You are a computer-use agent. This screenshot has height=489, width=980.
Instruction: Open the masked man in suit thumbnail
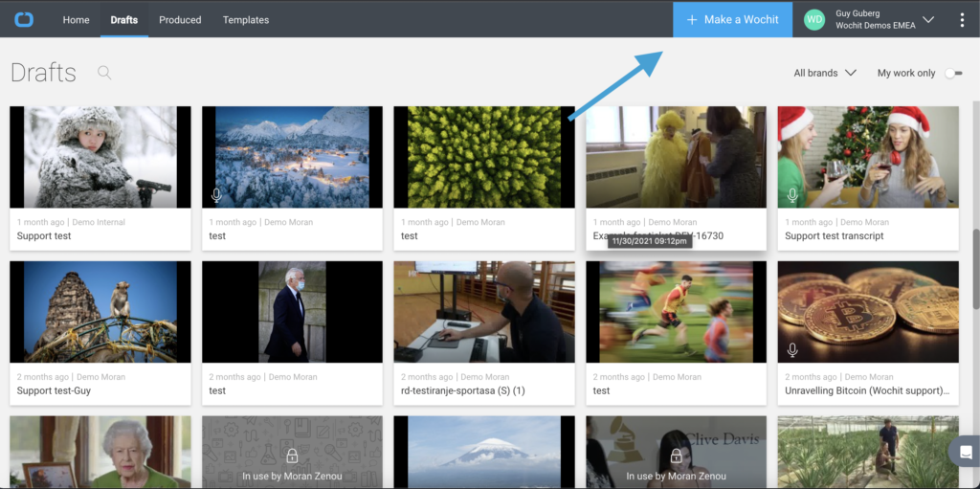tap(292, 311)
